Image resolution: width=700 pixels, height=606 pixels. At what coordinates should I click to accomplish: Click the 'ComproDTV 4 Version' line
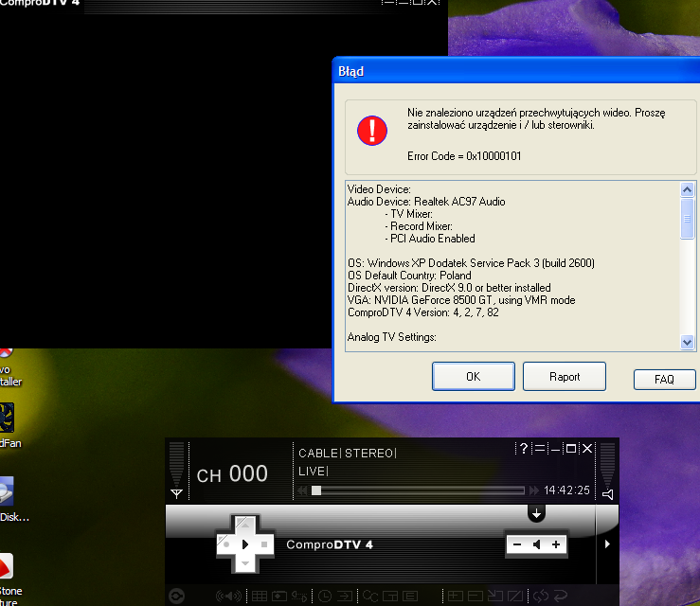(x=423, y=312)
